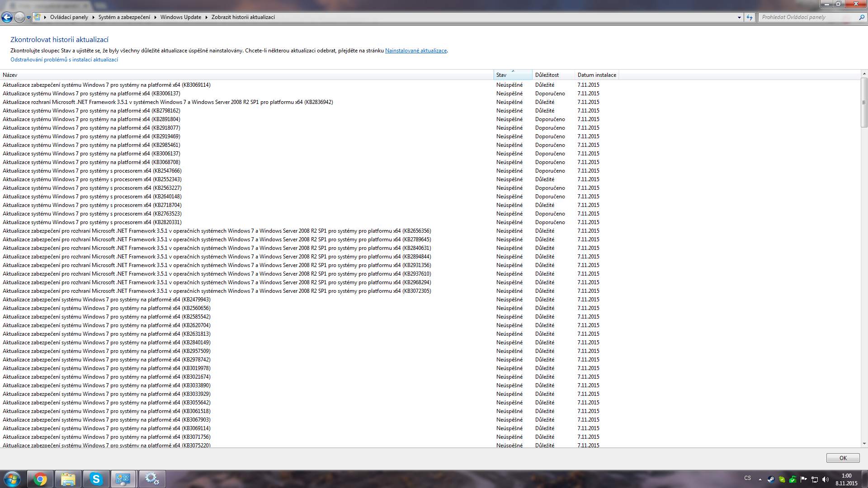The width and height of the screenshot is (868, 488).
Task: Click the Back navigation arrow button
Action: coord(7,17)
